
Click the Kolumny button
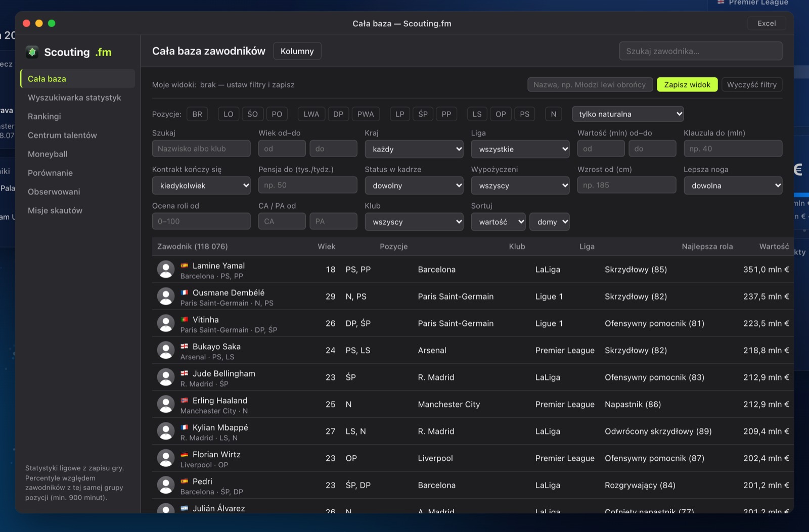click(297, 51)
